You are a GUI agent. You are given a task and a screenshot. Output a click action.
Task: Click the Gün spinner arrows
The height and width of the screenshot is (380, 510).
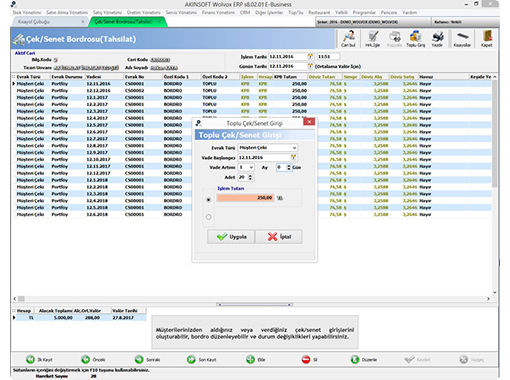(x=289, y=167)
